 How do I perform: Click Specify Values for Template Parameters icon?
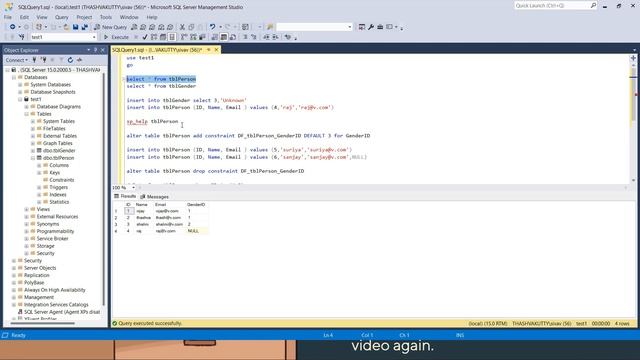coord(288,37)
